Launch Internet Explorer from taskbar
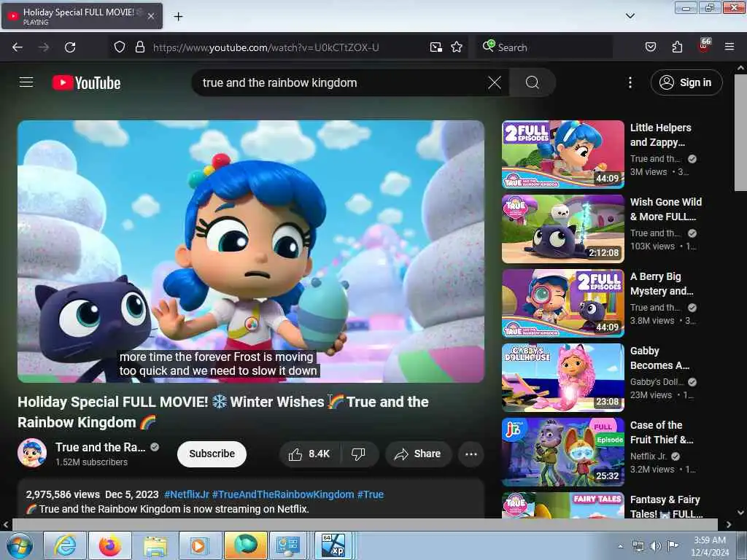Viewport: 747px width, 560px height. pyautogui.click(x=65, y=545)
